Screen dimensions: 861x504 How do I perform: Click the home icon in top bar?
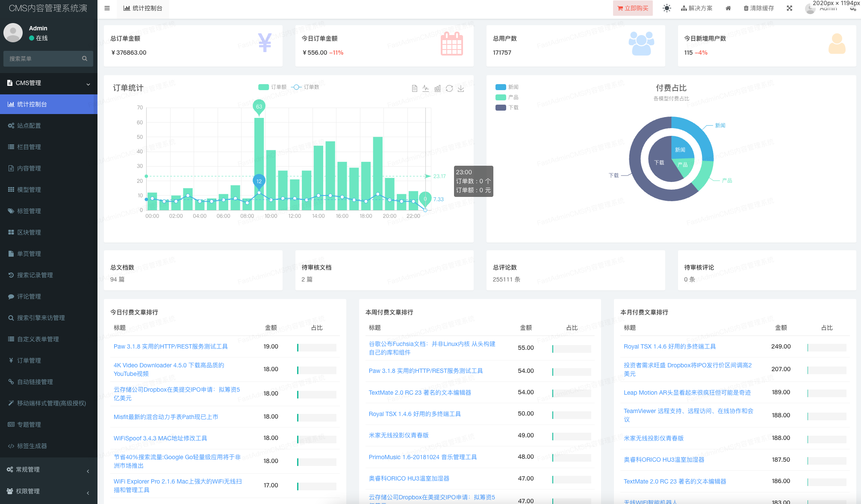pyautogui.click(x=728, y=8)
